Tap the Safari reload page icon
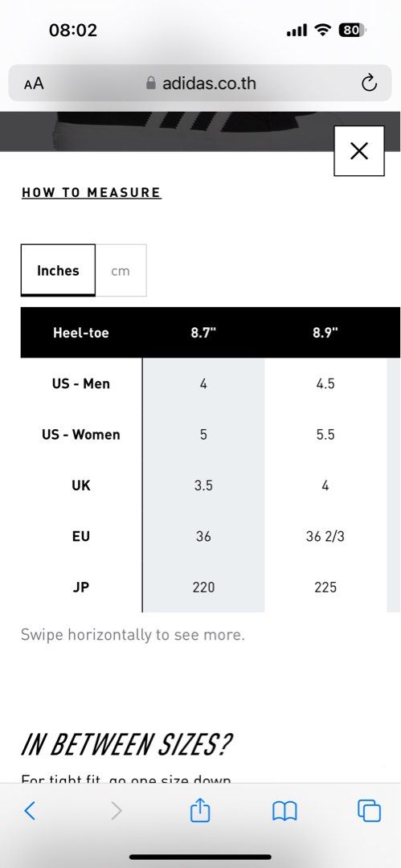This screenshot has height=868, width=401. (x=369, y=84)
